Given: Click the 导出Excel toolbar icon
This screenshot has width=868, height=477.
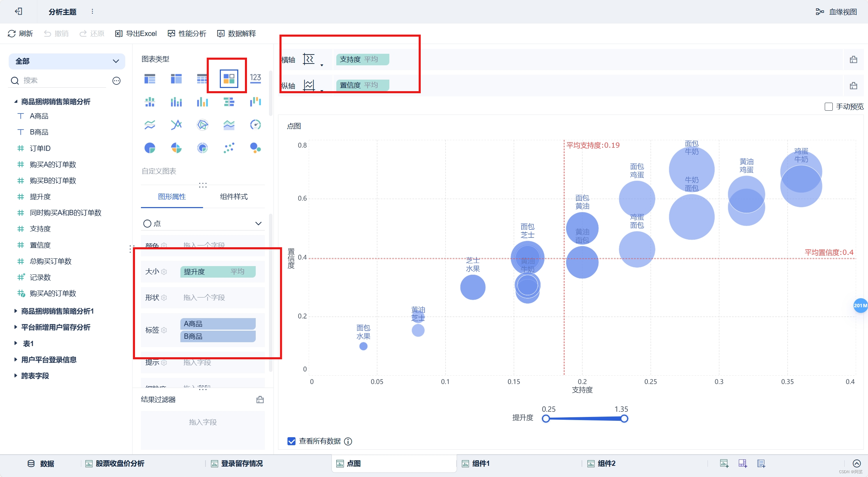Looking at the screenshot, I should [x=136, y=33].
